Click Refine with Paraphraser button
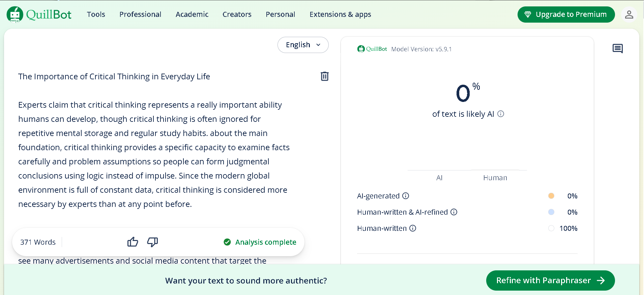 [x=550, y=280]
